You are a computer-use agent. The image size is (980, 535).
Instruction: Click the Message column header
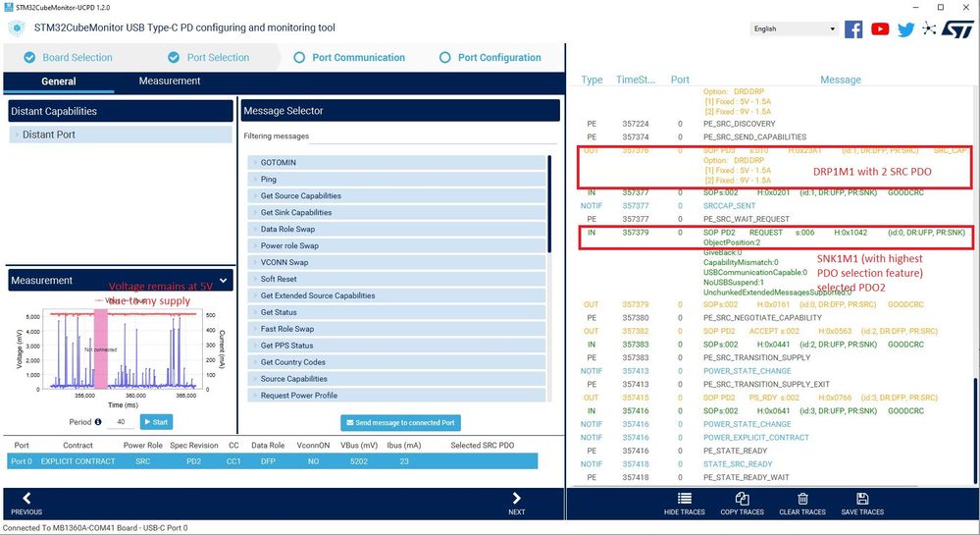pos(840,80)
